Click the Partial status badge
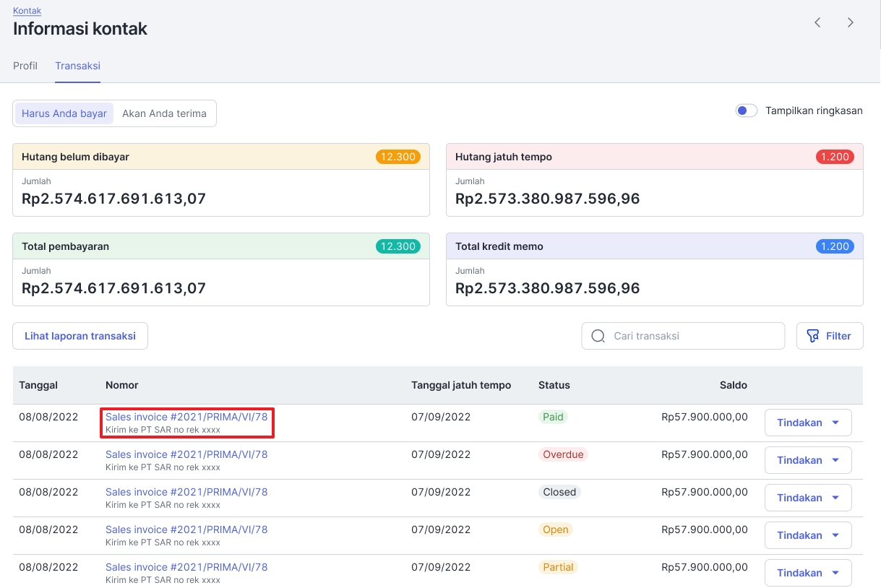 (559, 567)
